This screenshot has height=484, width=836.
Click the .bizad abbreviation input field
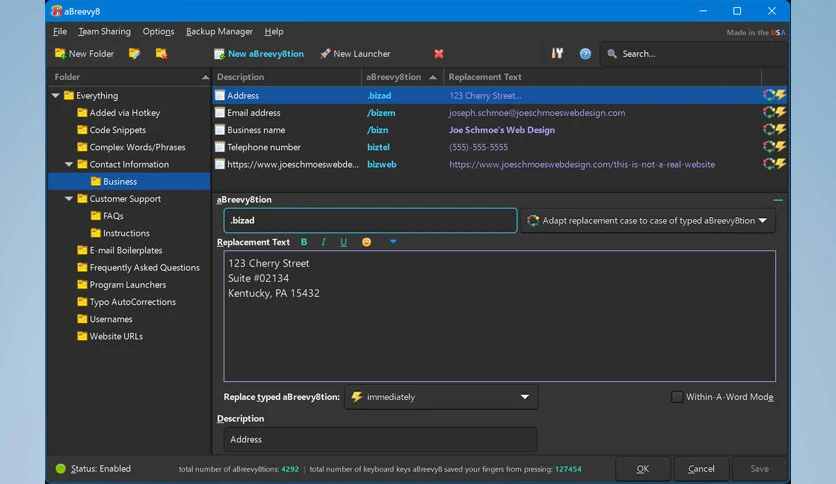(x=370, y=221)
